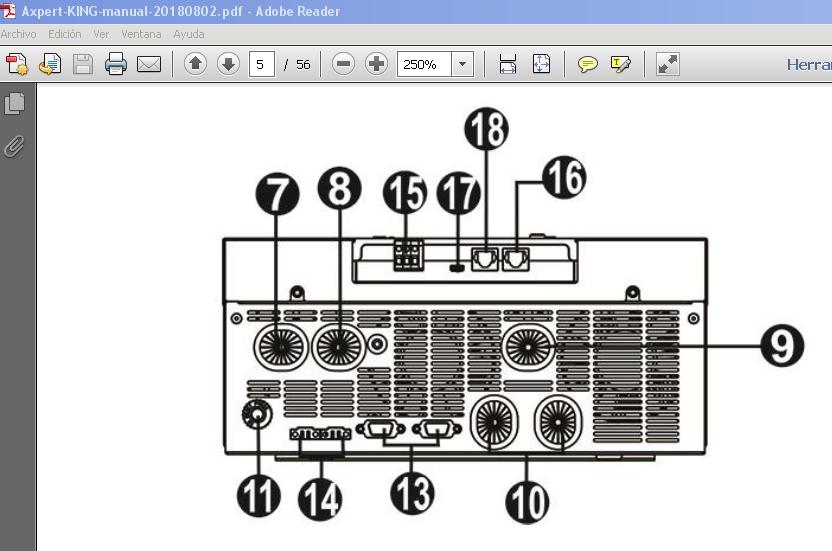Viewport: 832px width, 551px height.
Task: Click the Adobe Reader title bar icon
Action: [x=8, y=11]
